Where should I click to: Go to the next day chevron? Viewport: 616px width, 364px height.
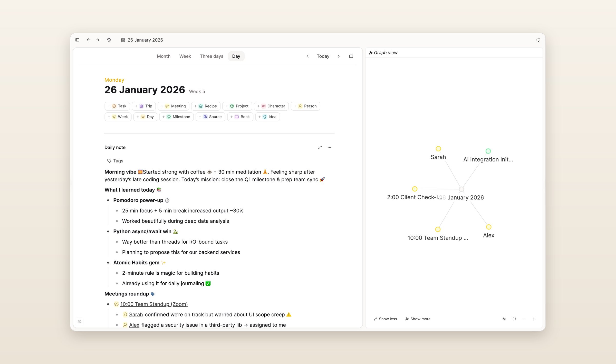coord(339,56)
